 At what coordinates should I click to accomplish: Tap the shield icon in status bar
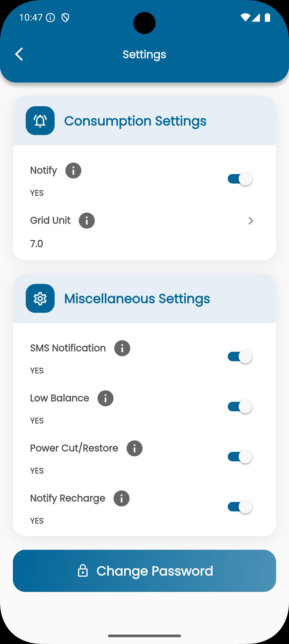[65, 18]
